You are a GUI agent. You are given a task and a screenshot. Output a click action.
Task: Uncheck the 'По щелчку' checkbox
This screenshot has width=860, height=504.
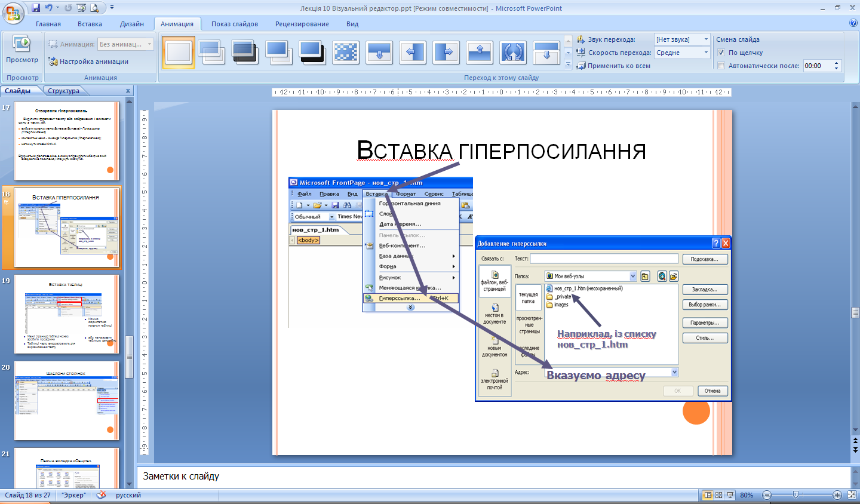721,53
